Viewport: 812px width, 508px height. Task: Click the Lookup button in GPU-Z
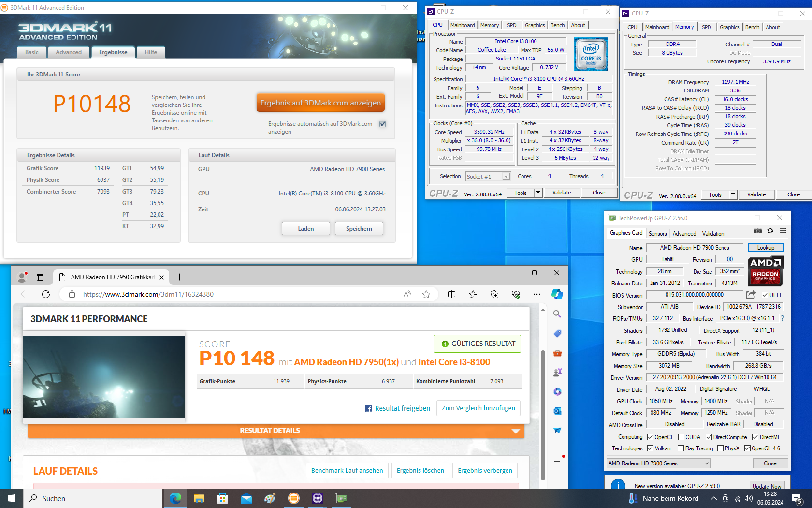pos(766,248)
